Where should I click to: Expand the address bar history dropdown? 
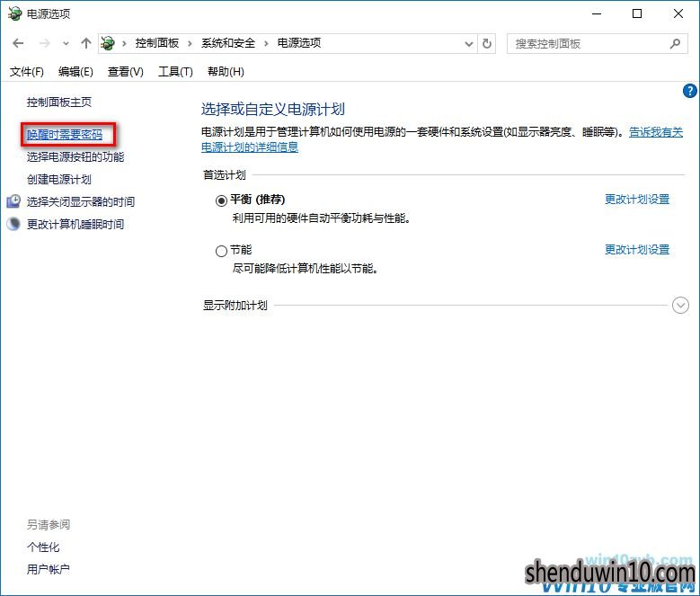click(469, 44)
